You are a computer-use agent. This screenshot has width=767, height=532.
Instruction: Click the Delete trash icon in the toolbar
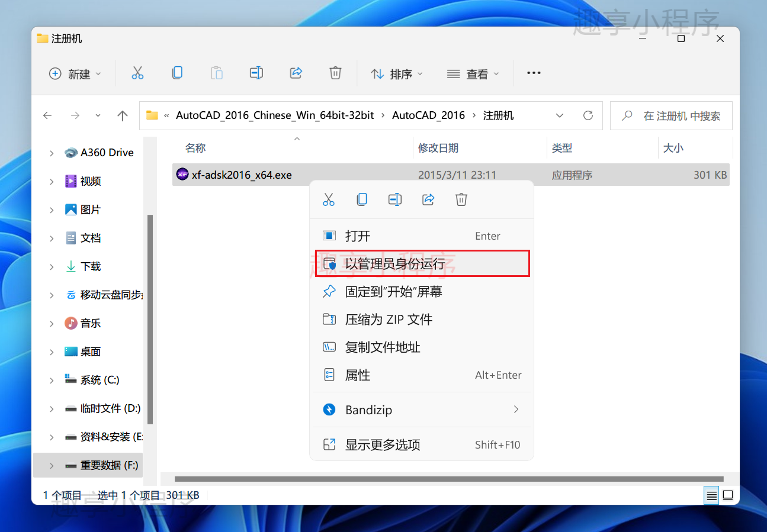(x=335, y=73)
